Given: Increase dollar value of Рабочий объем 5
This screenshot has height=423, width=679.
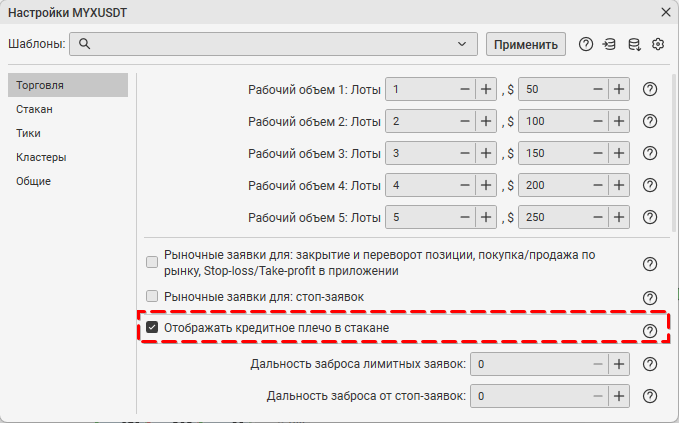Looking at the screenshot, I should click(619, 217).
